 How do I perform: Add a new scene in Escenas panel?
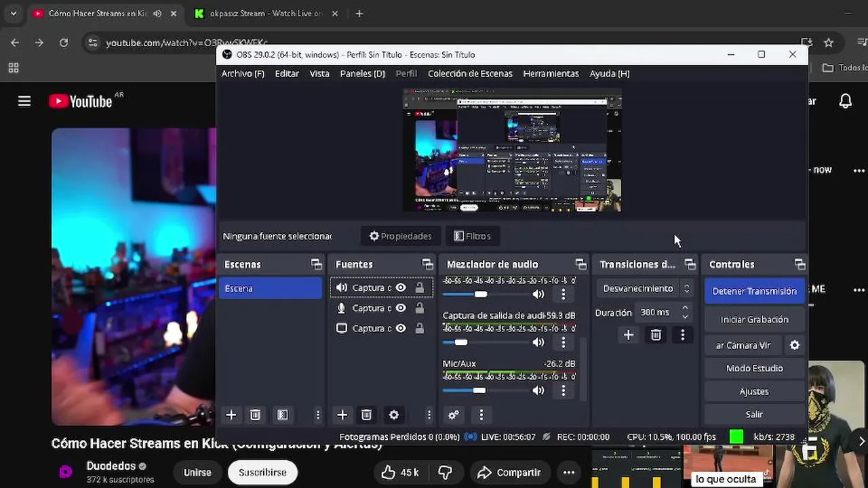click(x=231, y=415)
